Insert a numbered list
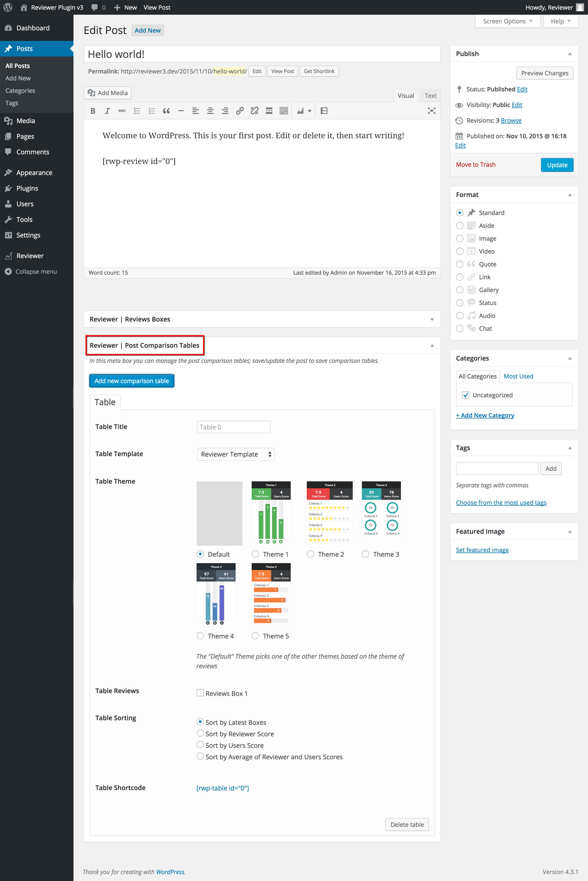588x881 pixels. 151,111
